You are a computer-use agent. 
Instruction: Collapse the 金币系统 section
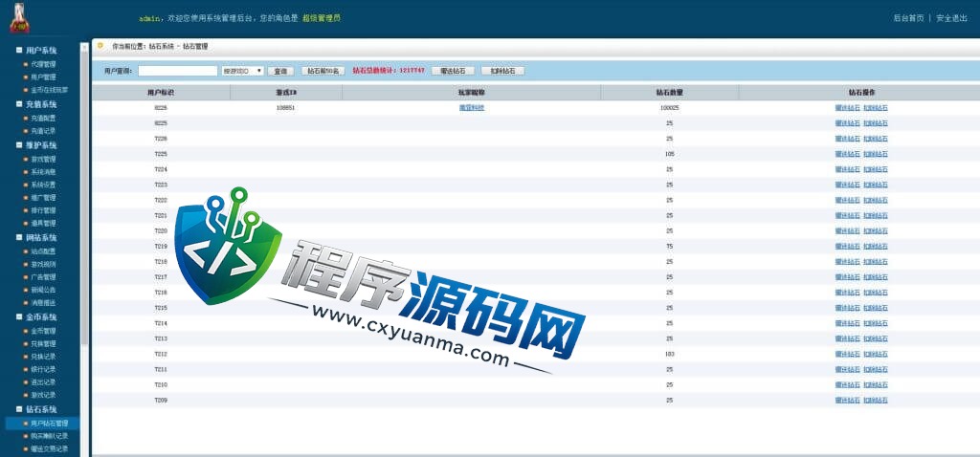(x=19, y=317)
